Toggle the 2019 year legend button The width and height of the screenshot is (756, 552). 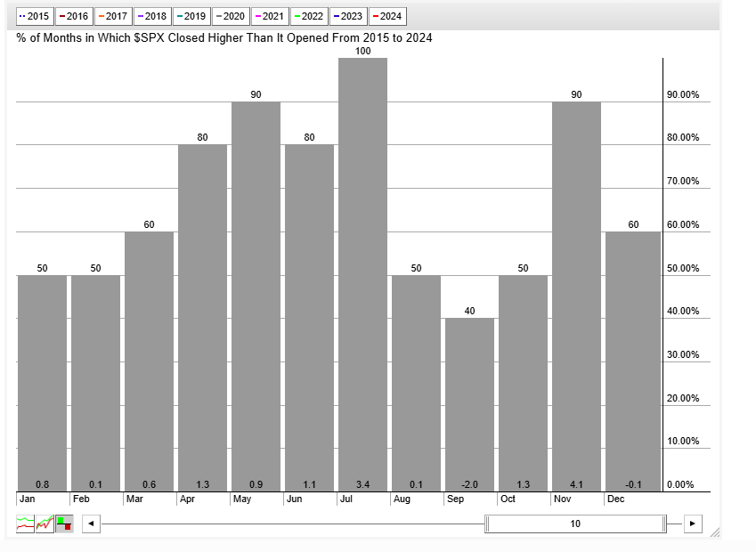(191, 16)
